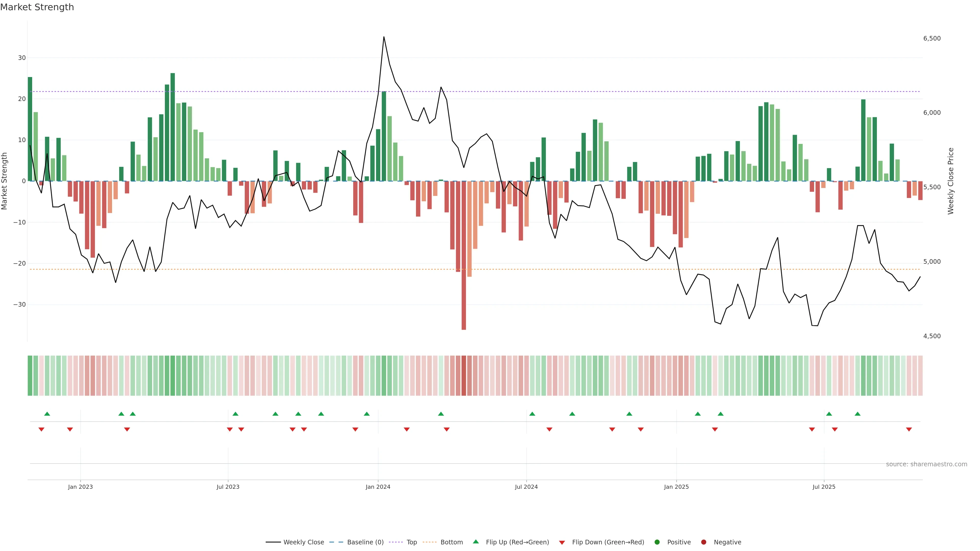Click the last red flip-down triangle marker
The image size is (980, 551).
point(909,429)
